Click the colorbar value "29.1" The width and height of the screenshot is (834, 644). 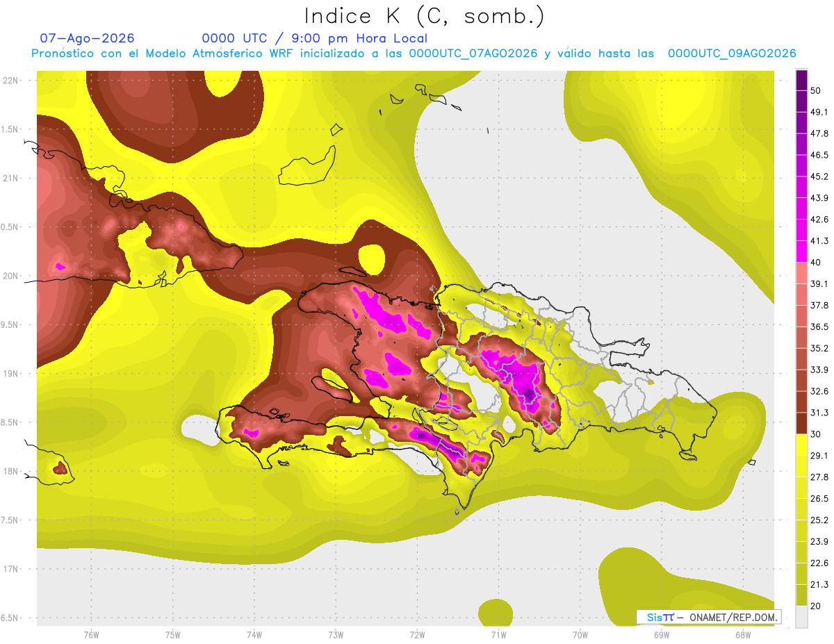pos(819,456)
